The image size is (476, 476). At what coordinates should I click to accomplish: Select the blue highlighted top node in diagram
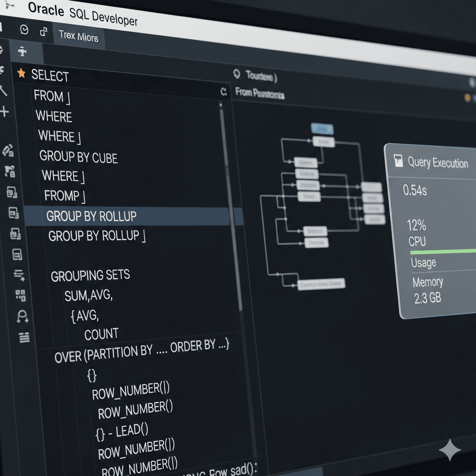pos(322,129)
